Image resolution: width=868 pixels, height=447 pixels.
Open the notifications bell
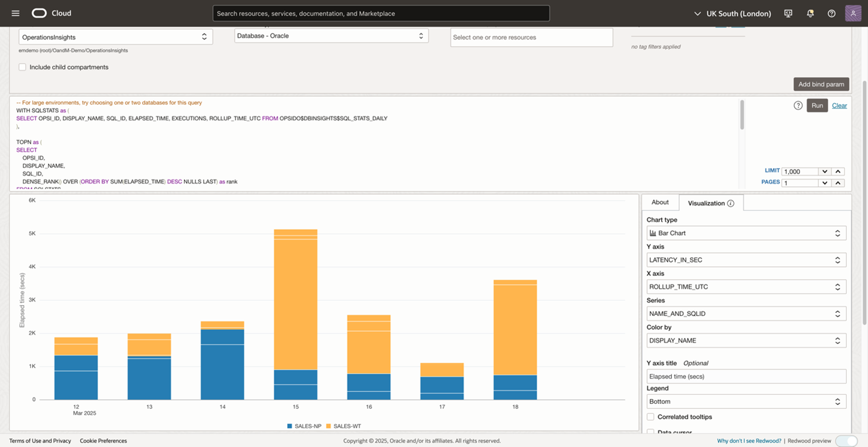coord(810,13)
